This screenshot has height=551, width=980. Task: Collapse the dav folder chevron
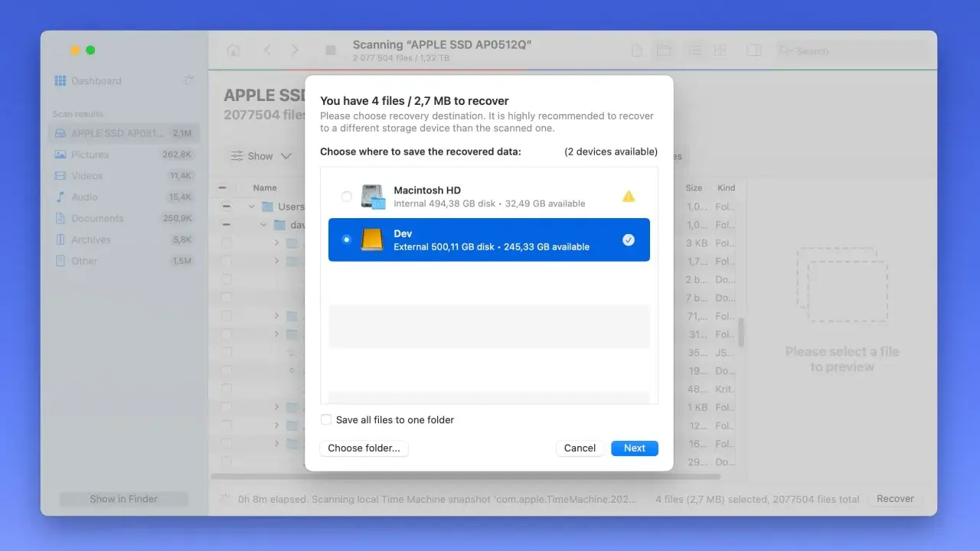pyautogui.click(x=263, y=225)
